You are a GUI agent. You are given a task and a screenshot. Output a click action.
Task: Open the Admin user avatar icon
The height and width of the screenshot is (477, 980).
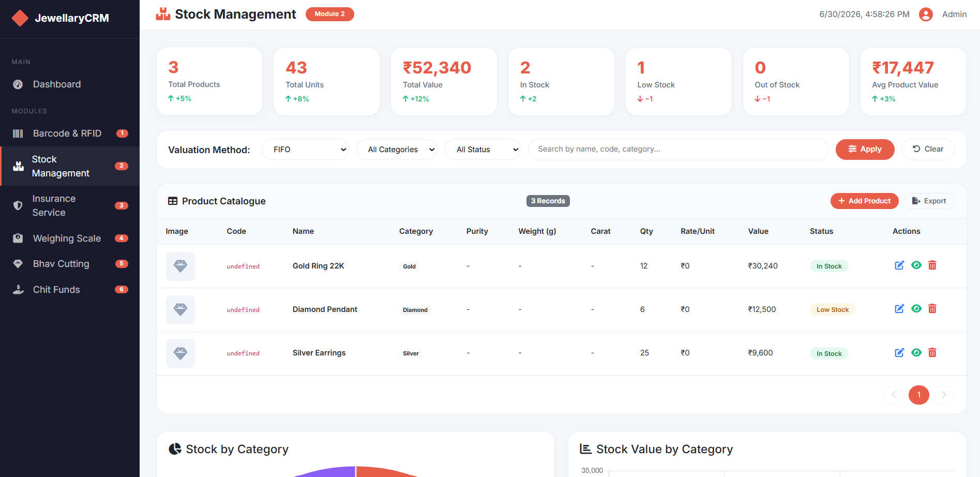coord(926,14)
